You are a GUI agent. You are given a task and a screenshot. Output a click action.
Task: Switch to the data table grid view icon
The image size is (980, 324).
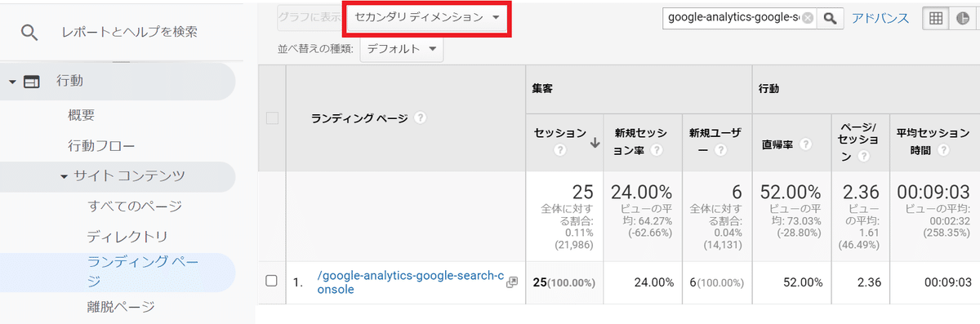(935, 18)
